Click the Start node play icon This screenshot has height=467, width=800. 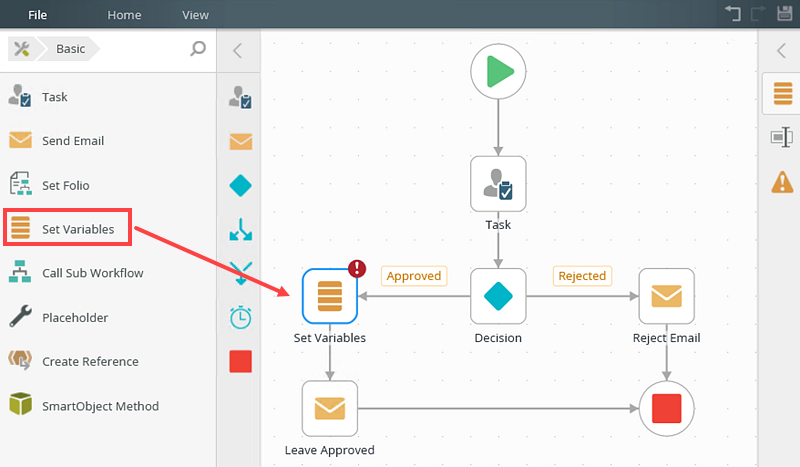coord(498,71)
